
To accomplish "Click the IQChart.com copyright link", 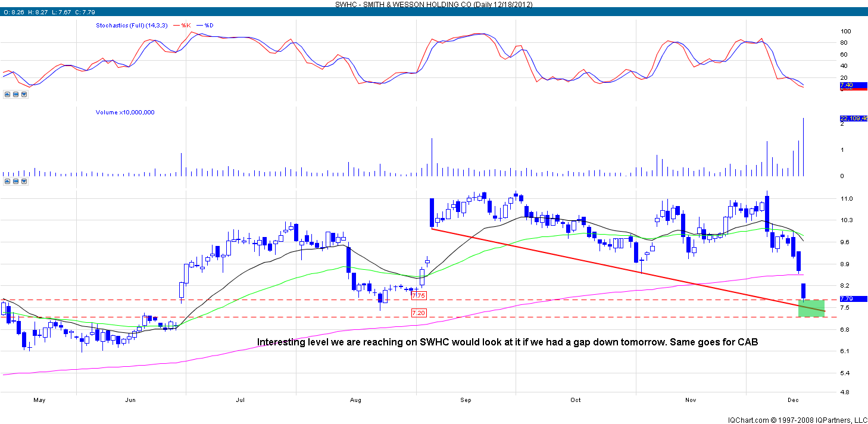I will (x=797, y=420).
